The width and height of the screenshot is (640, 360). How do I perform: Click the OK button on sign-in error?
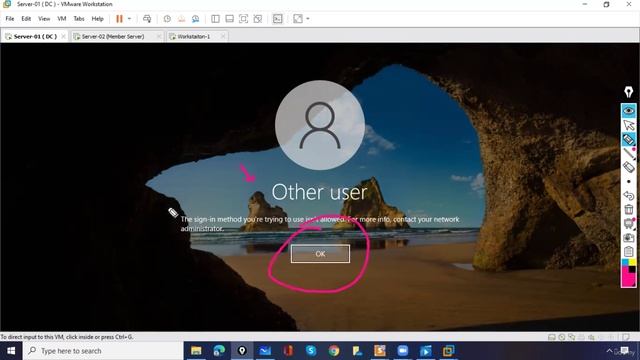click(x=320, y=254)
